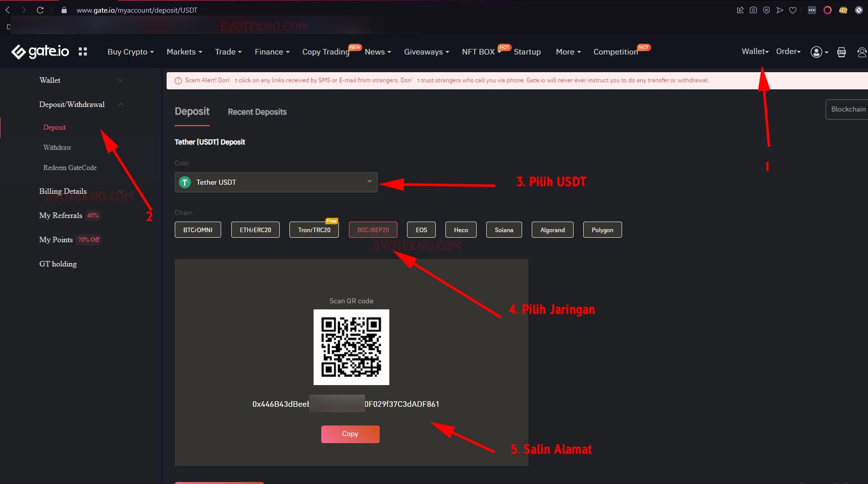The height and width of the screenshot is (484, 868).
Task: Open the SQ browser extension
Action: pos(843,10)
